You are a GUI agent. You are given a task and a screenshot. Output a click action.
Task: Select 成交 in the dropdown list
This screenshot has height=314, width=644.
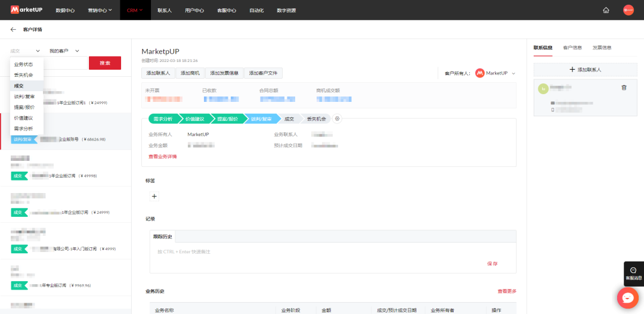27,86
